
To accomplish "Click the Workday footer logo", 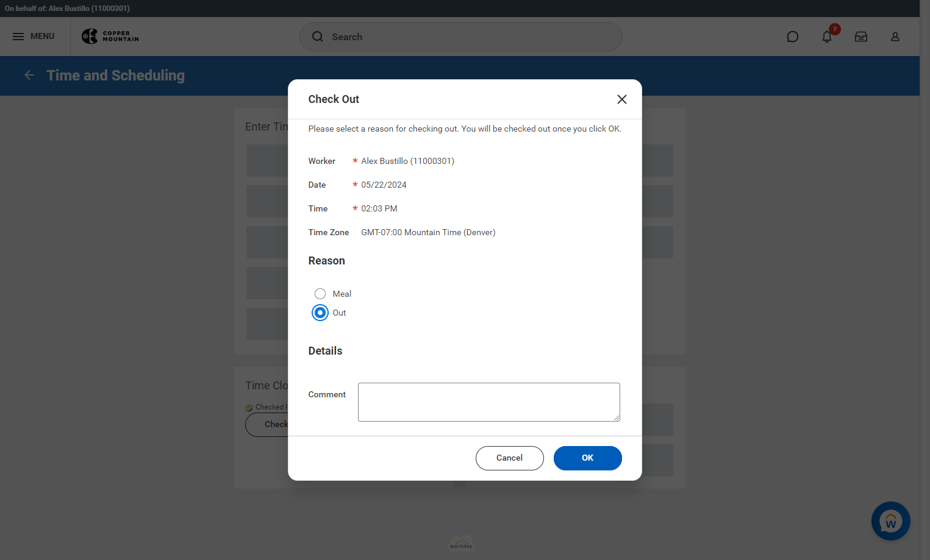I will click(461, 544).
